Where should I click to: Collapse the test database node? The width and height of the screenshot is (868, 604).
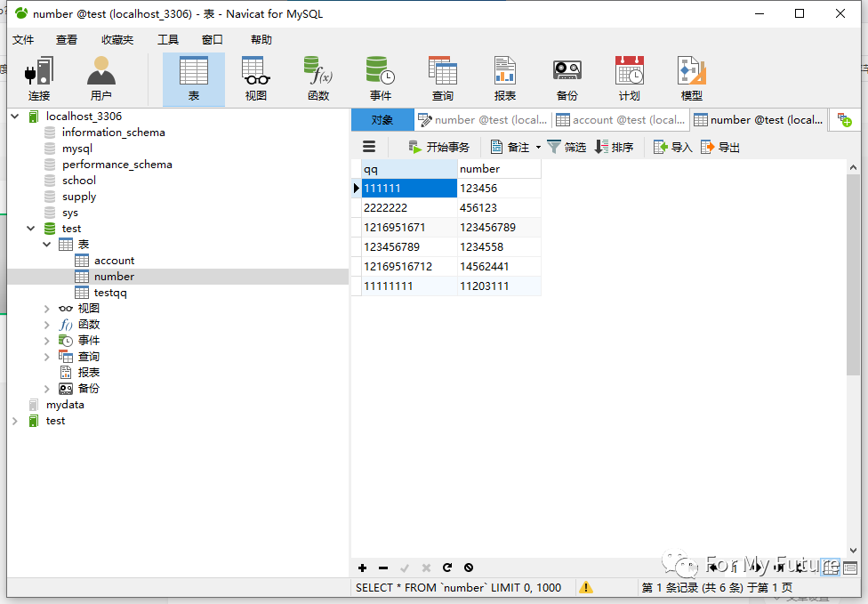(31, 228)
